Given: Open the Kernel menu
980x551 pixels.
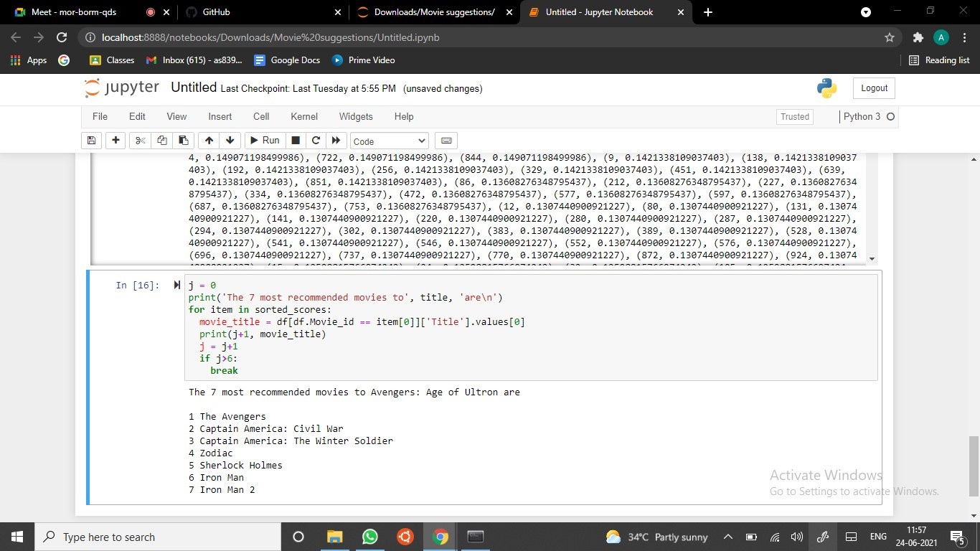Looking at the screenshot, I should (x=303, y=116).
